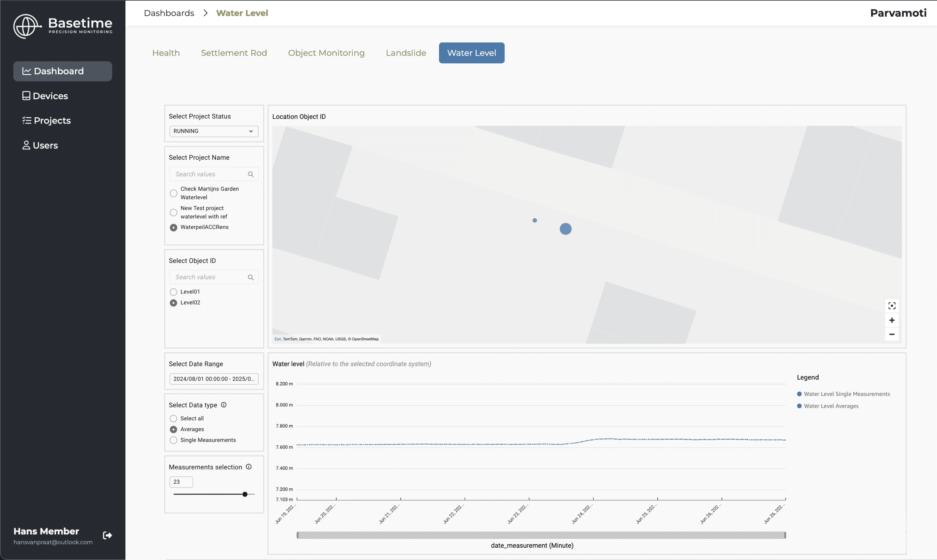Click info icon beside Select Data type
The width and height of the screenshot is (937, 560).
click(x=224, y=405)
